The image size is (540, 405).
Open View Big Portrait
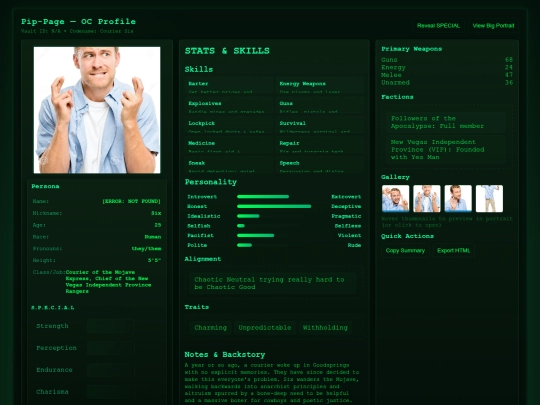pos(493,25)
